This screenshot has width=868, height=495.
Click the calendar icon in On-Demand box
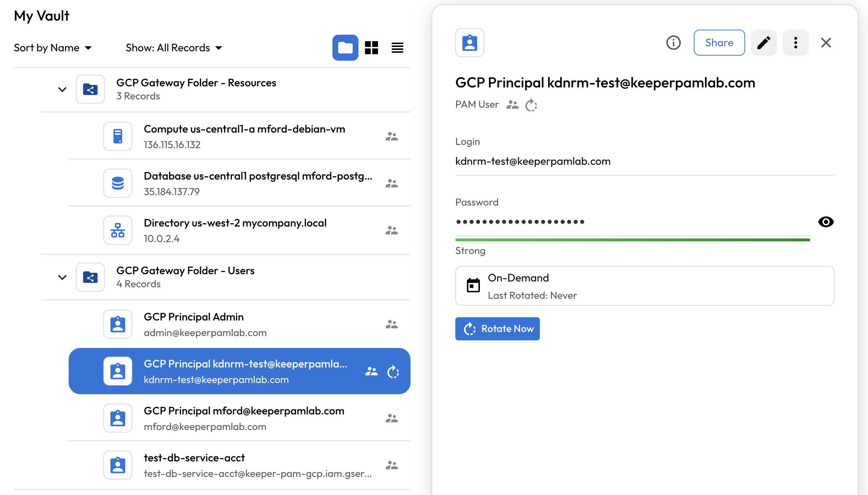click(473, 285)
